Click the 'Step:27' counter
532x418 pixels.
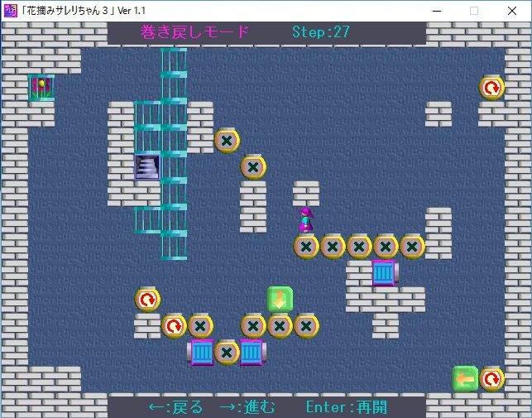click(x=321, y=32)
